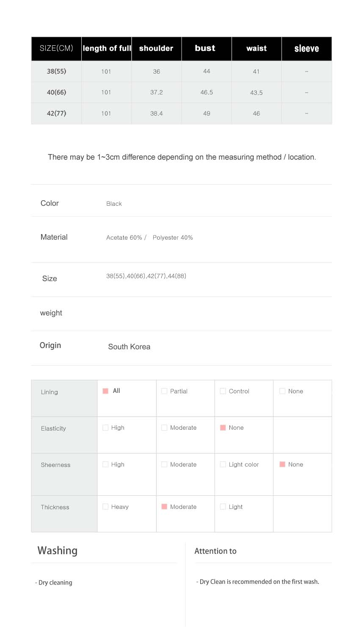Tick the Thickness 'Heavy' checkbox

pyautogui.click(x=105, y=507)
